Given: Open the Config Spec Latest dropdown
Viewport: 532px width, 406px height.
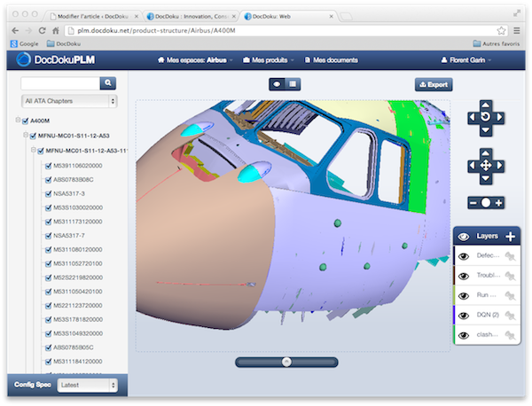Looking at the screenshot, I should pyautogui.click(x=87, y=386).
